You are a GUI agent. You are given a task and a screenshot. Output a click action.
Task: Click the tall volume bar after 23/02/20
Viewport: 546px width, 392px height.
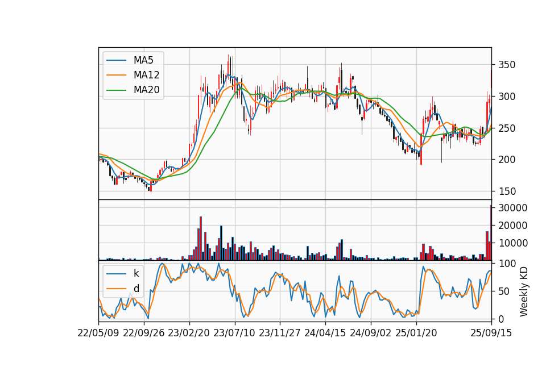201,238
